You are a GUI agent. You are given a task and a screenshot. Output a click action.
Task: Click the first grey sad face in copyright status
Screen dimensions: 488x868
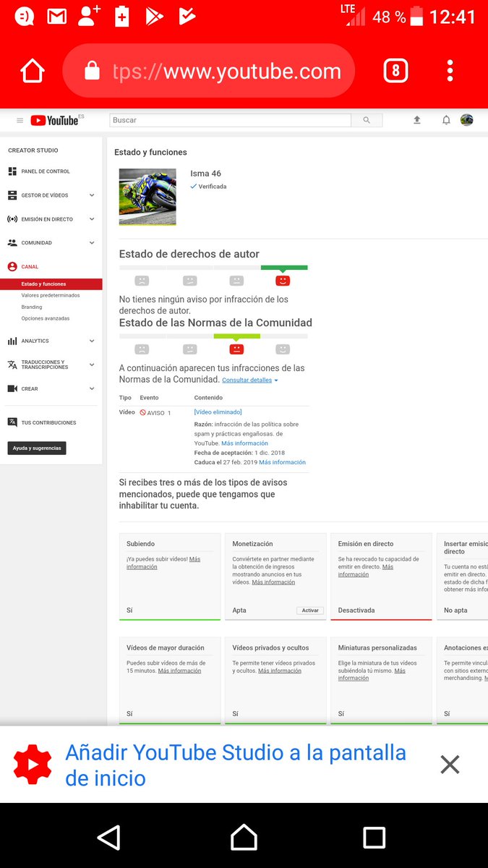point(142,281)
